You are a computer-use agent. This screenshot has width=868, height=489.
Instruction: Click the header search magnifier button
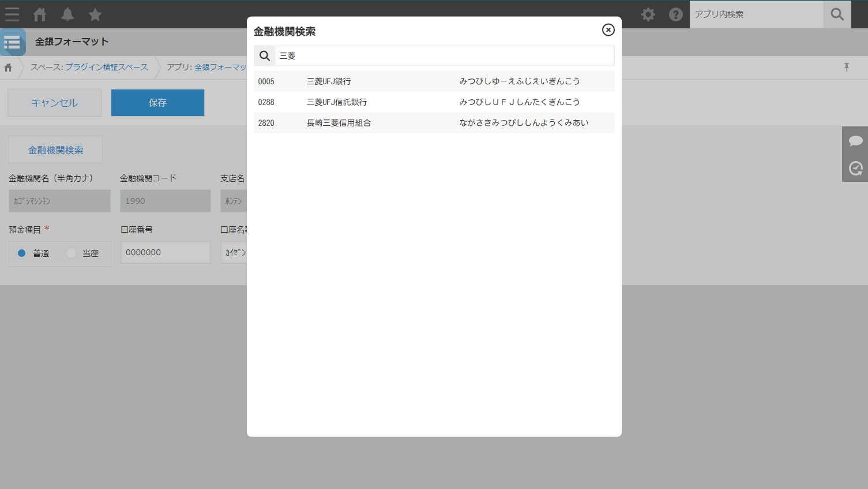tap(837, 14)
